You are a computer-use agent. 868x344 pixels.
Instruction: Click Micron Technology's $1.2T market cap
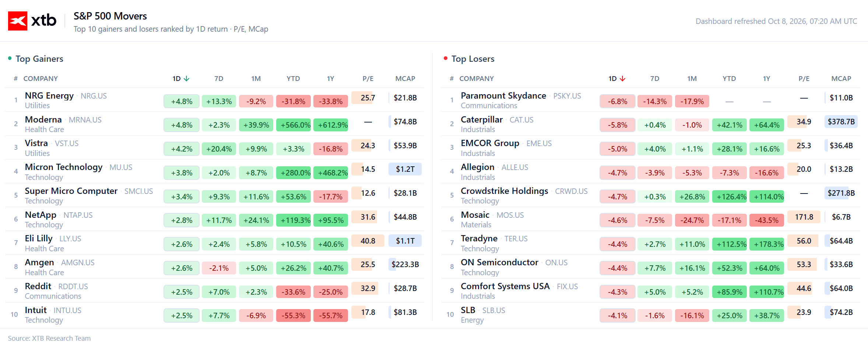405,169
